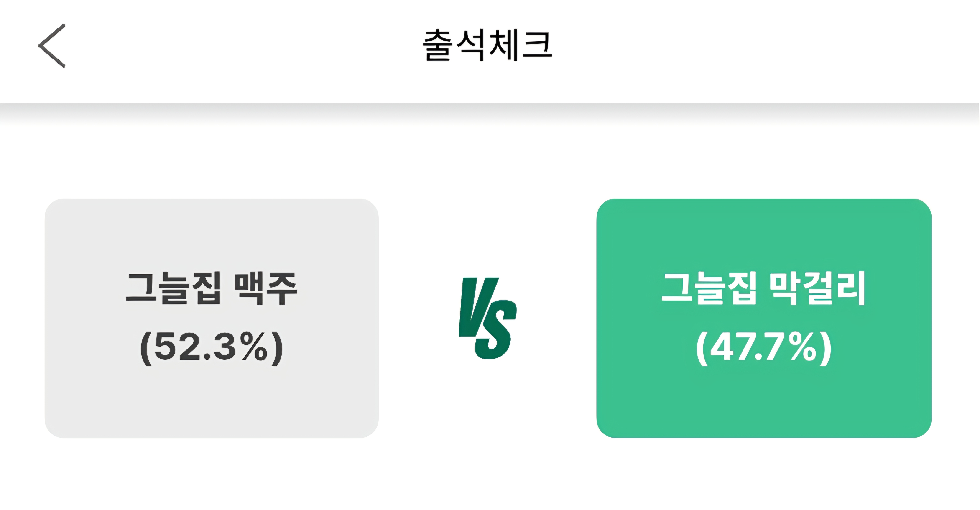Click the word 그늘집 in the gray card

point(174,288)
